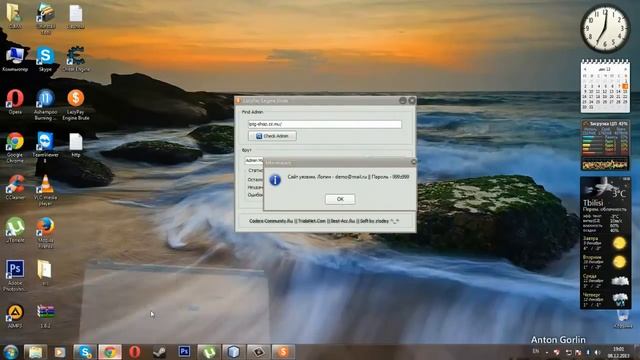Click the Tbilisi weather gadget

(605, 242)
